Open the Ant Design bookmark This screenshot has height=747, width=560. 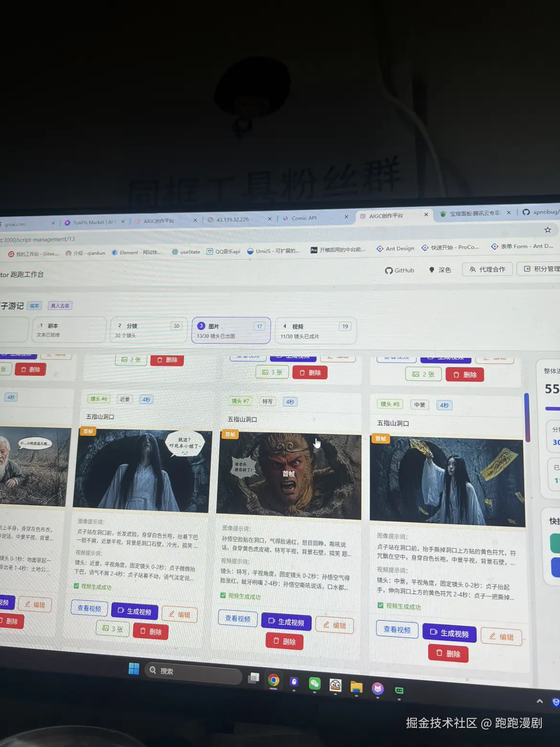point(395,249)
